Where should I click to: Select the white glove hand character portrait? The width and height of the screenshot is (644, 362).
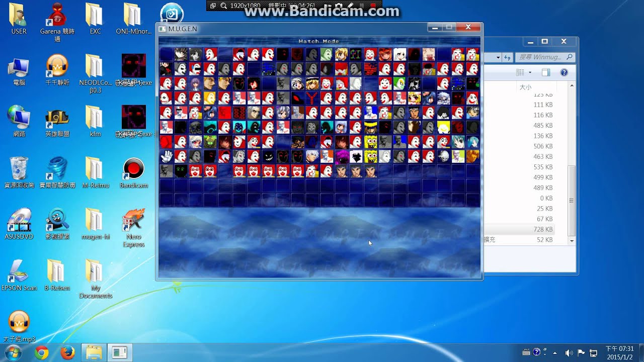[166, 157]
